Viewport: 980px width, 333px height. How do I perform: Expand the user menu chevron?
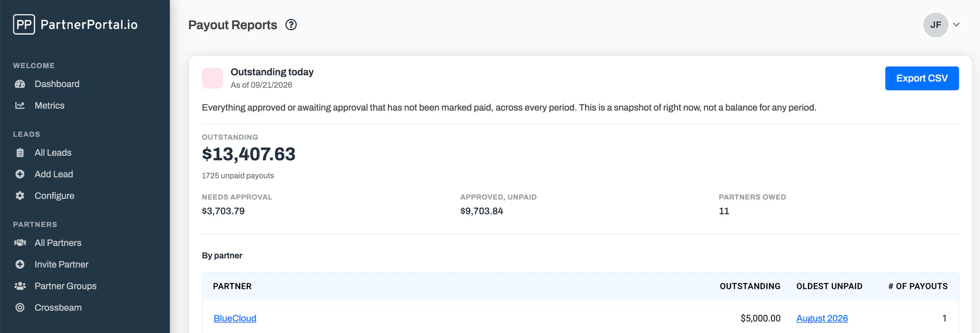pyautogui.click(x=956, y=25)
